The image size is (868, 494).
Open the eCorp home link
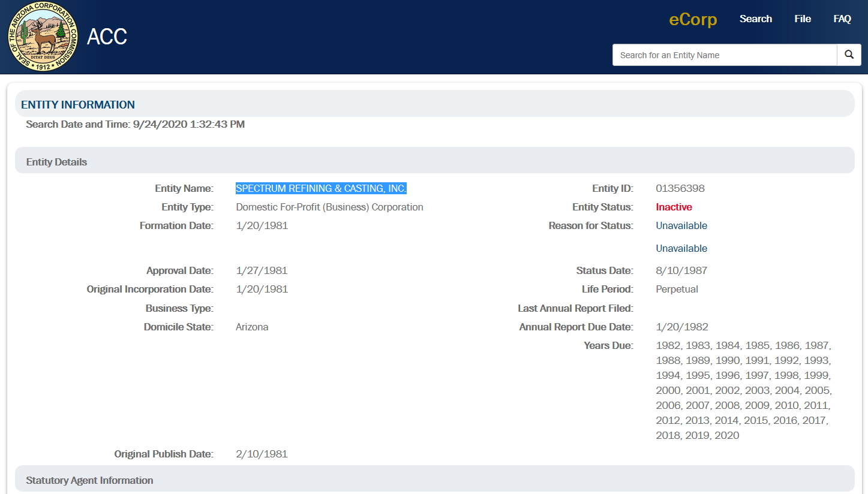coord(693,19)
